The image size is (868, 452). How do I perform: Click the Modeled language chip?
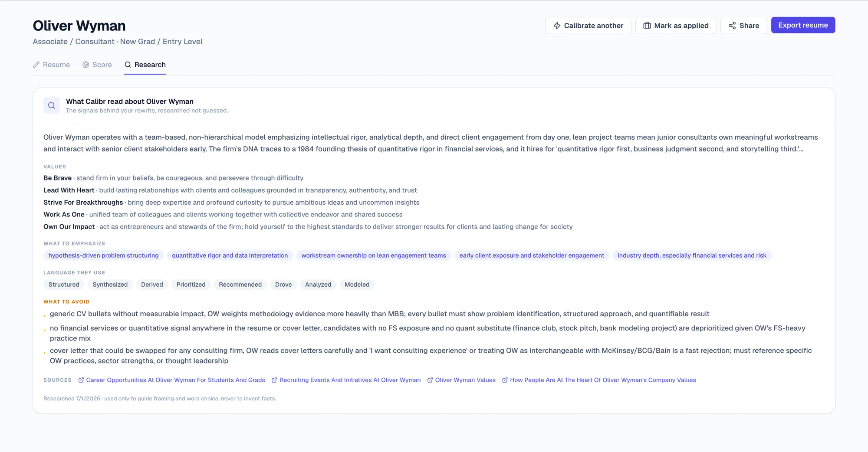(x=357, y=285)
